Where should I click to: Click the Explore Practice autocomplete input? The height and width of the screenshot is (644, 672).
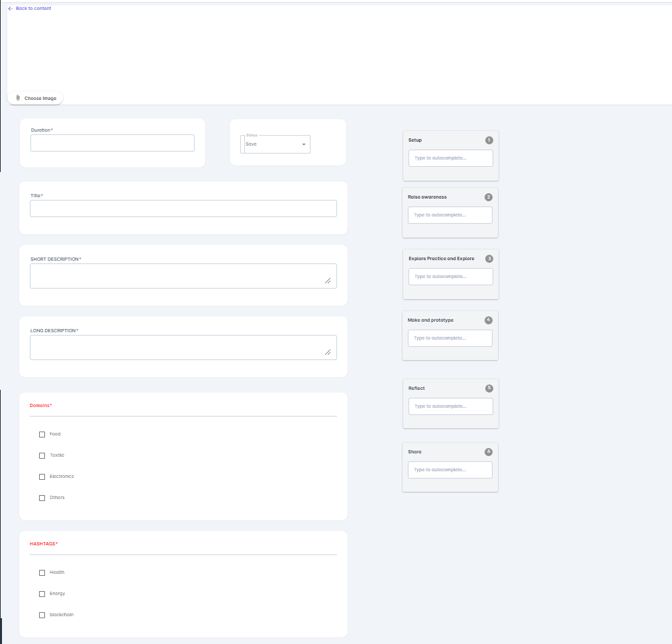450,277
